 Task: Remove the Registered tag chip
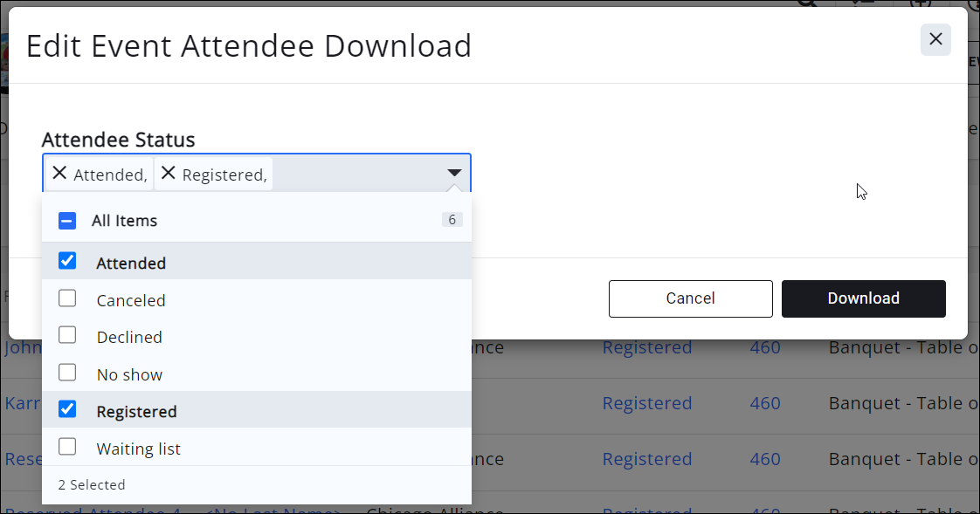point(169,174)
